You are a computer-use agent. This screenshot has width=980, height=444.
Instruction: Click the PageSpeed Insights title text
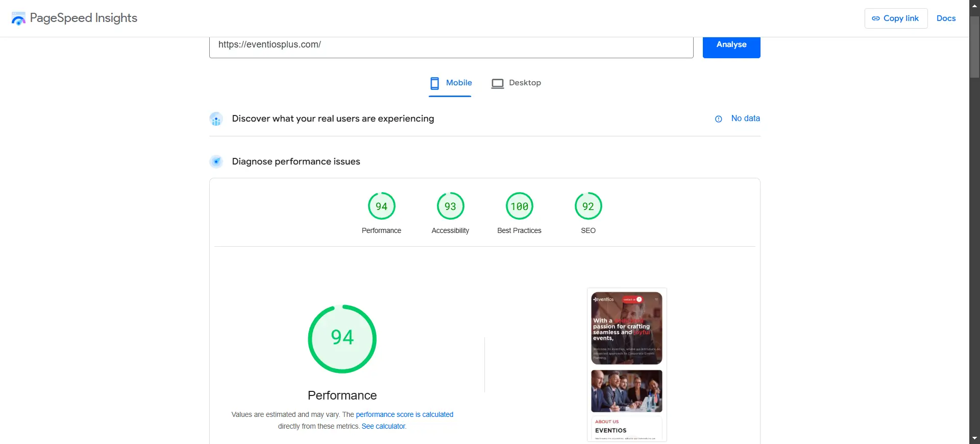(x=84, y=18)
